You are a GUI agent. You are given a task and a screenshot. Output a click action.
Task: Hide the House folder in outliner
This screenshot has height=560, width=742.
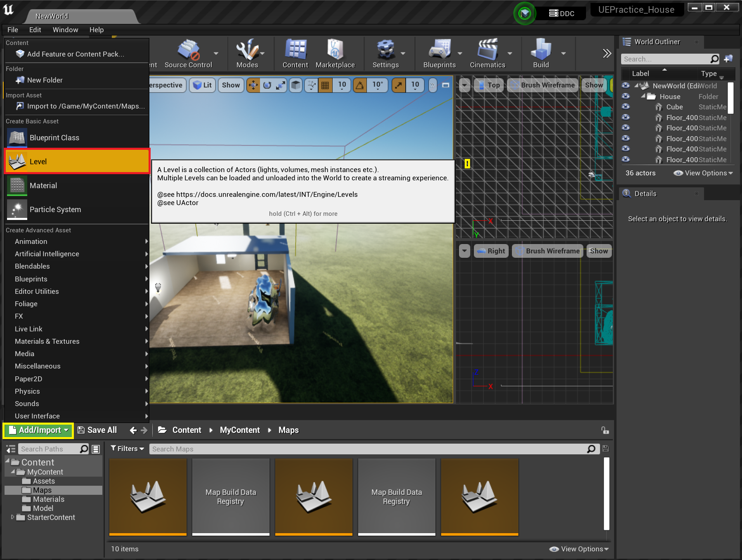coord(626,96)
